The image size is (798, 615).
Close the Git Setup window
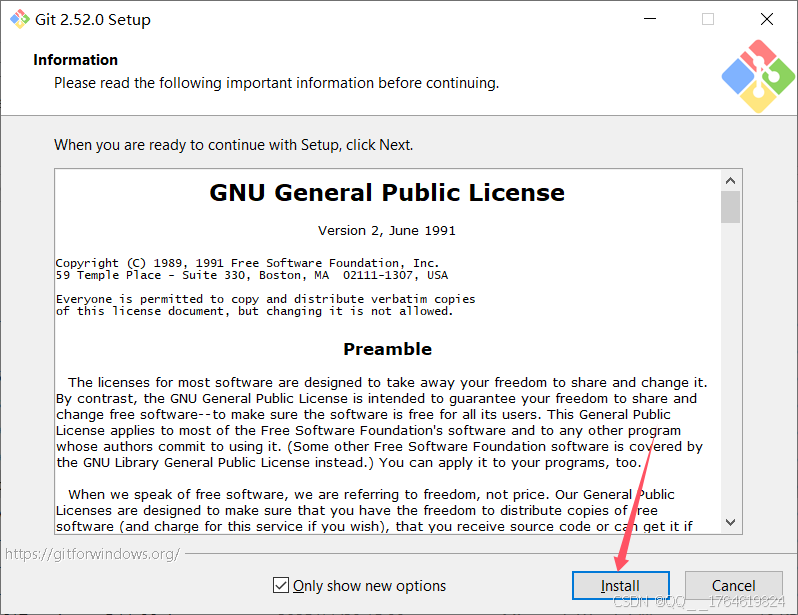[766, 19]
